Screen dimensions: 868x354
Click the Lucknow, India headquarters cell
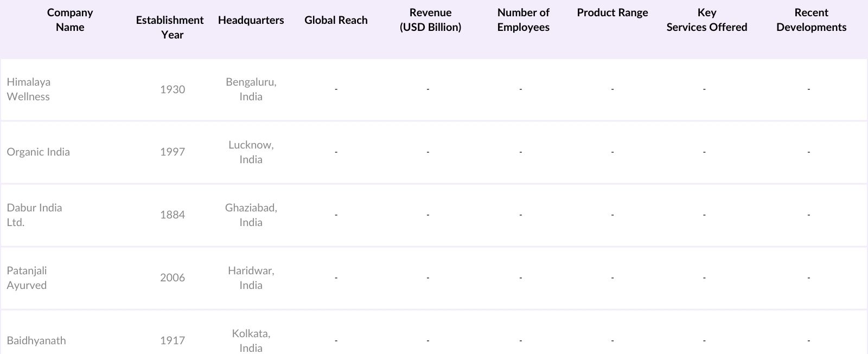tap(251, 152)
